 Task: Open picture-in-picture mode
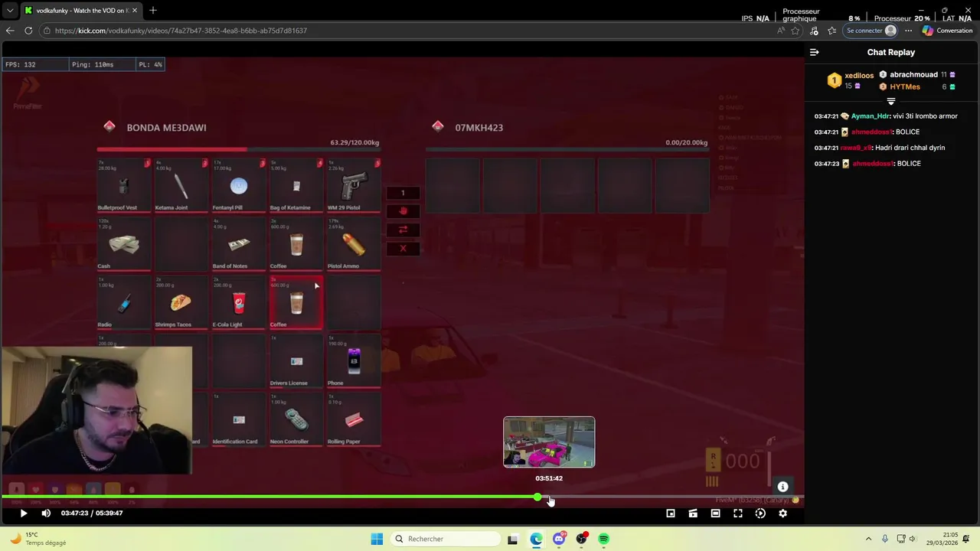click(x=671, y=514)
